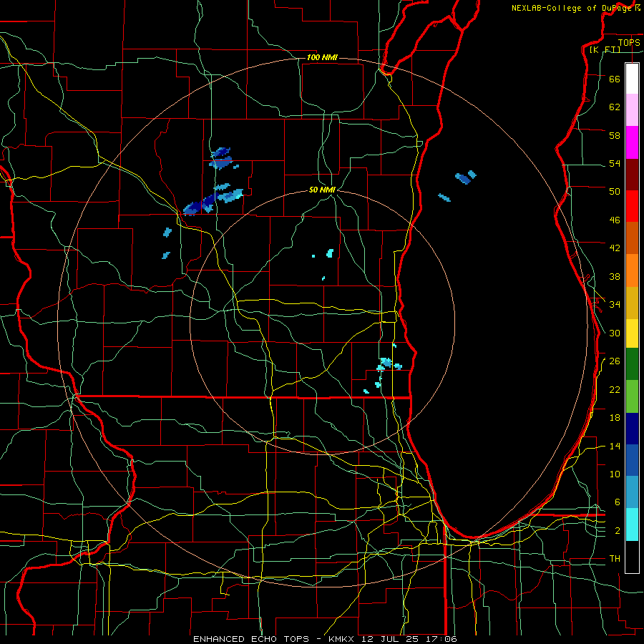Click the light blue 10 kft legend swatch

[x=632, y=492]
